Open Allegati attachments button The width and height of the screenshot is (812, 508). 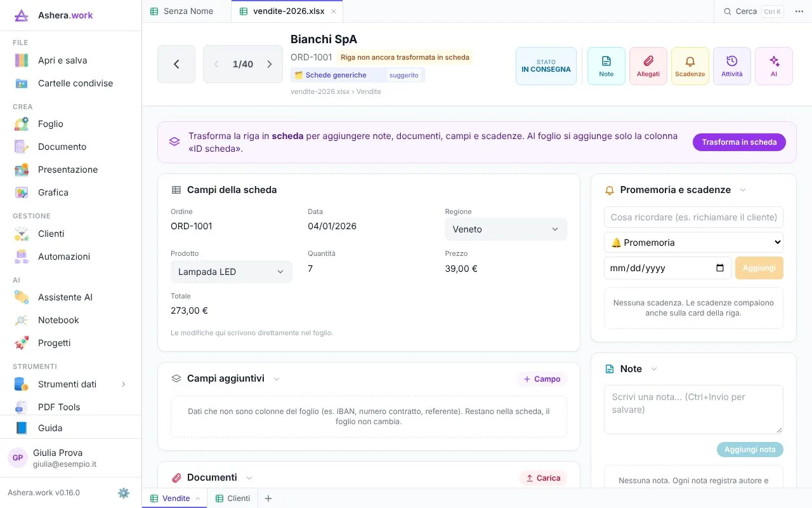pyautogui.click(x=648, y=66)
